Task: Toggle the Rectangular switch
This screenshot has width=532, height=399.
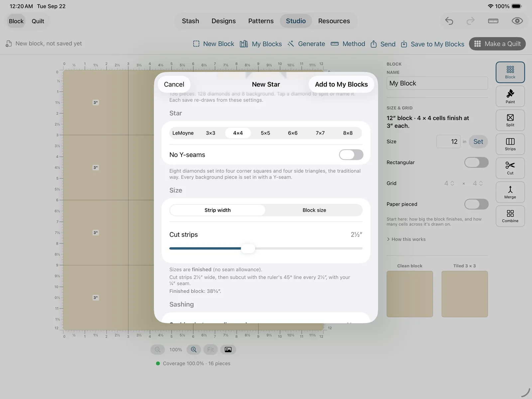Action: [x=476, y=162]
